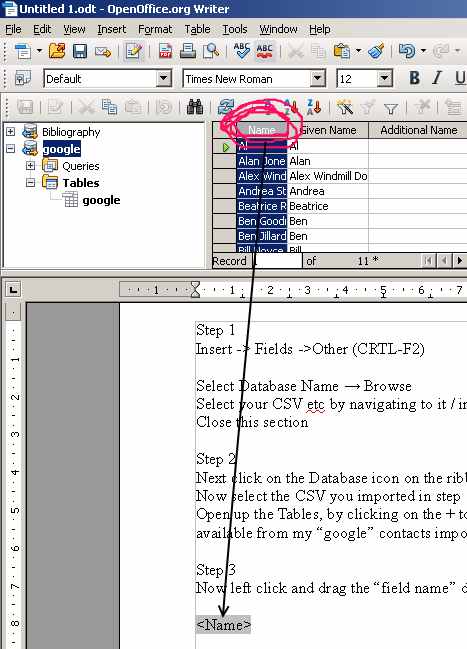Click the record number input field

(277, 261)
